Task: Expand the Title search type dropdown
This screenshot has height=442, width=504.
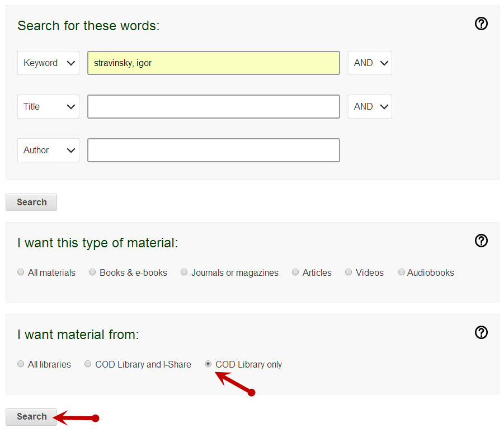Action: coord(48,107)
